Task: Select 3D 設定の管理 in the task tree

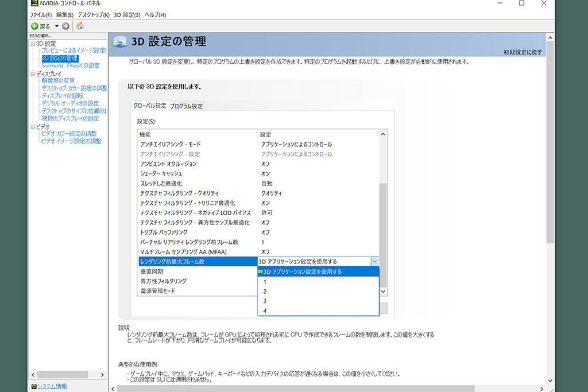Action: point(60,58)
